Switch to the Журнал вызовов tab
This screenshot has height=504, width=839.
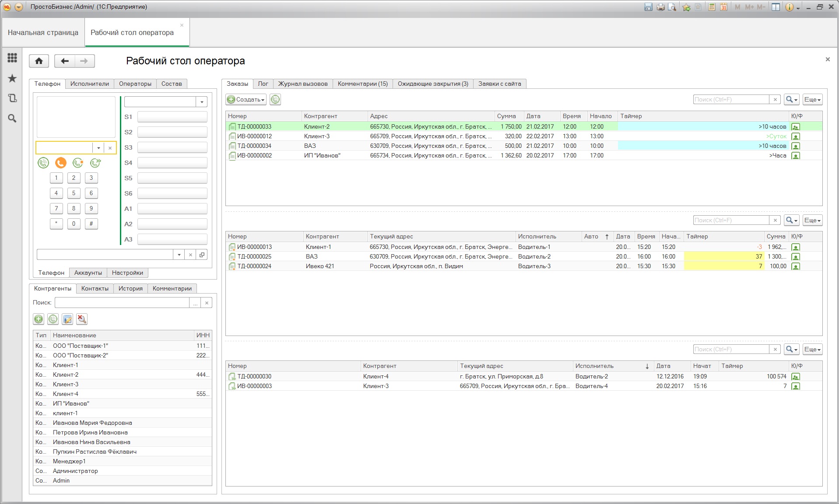(x=303, y=84)
